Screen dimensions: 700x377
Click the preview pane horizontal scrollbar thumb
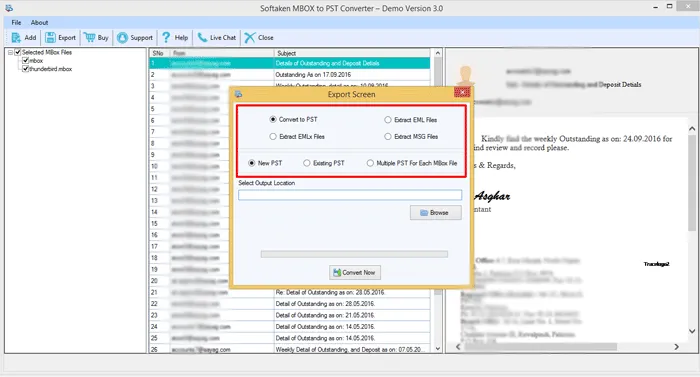click(x=540, y=347)
